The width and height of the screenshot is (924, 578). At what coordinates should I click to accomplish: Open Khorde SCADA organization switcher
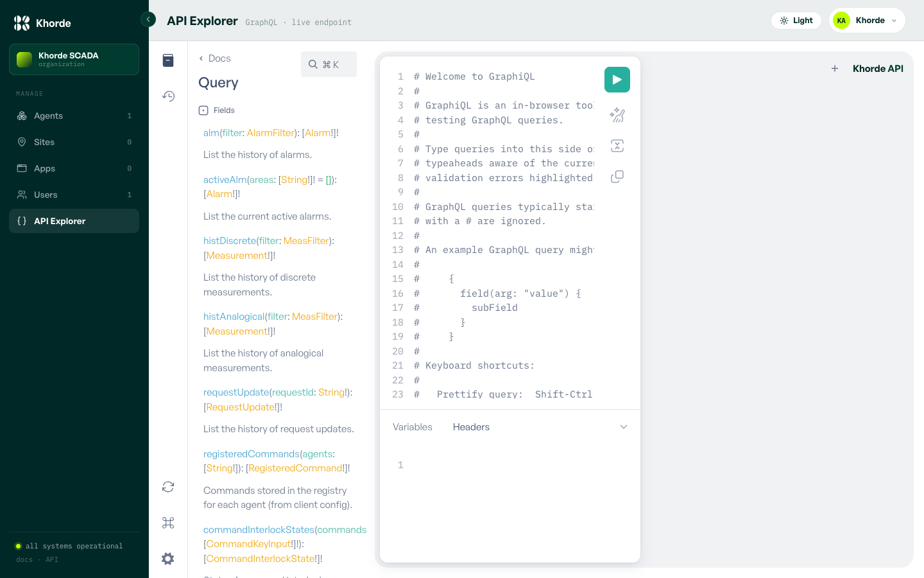pos(74,59)
